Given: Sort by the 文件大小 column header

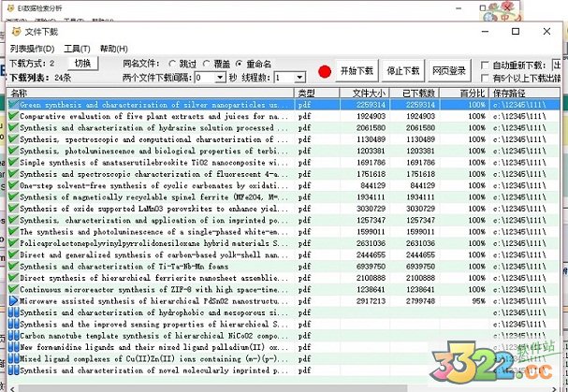Looking at the screenshot, I should click(x=364, y=94).
